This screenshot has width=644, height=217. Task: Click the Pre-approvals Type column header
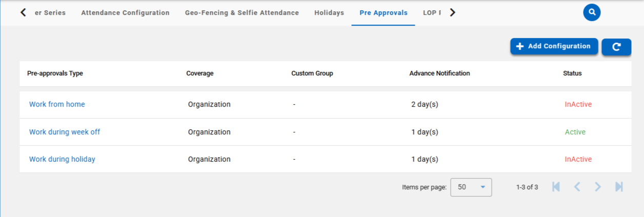(55, 73)
